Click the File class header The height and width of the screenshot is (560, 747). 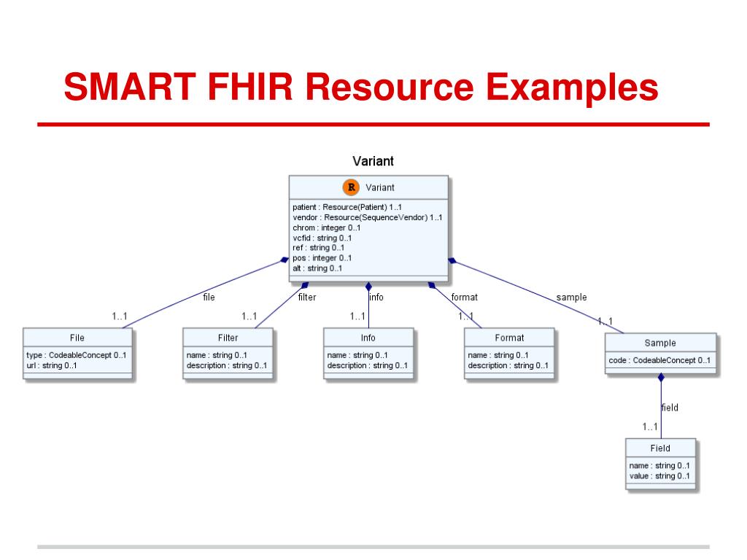[x=77, y=338]
